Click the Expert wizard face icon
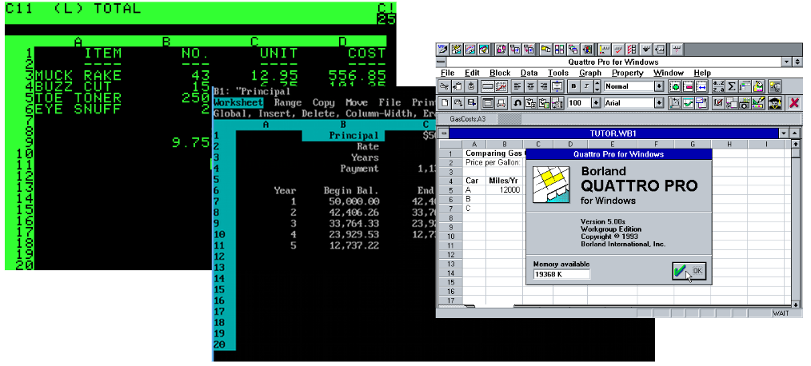The image size is (811, 366). click(x=774, y=102)
